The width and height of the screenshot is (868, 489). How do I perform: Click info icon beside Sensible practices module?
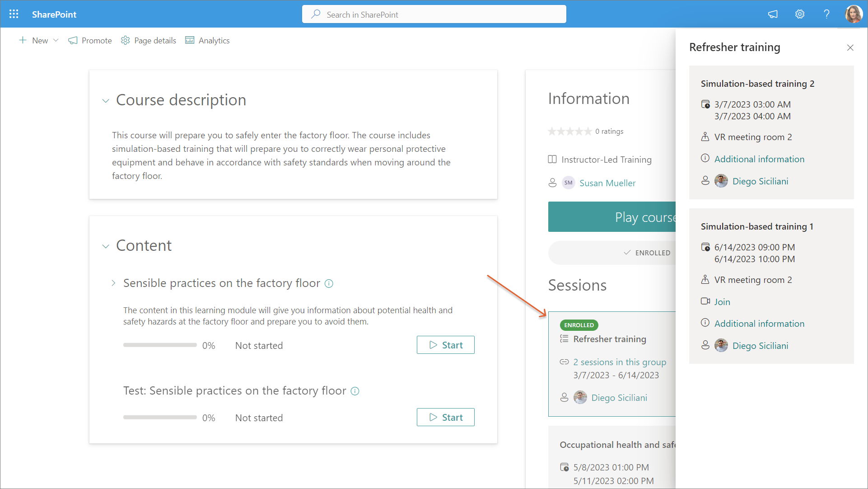click(x=329, y=284)
